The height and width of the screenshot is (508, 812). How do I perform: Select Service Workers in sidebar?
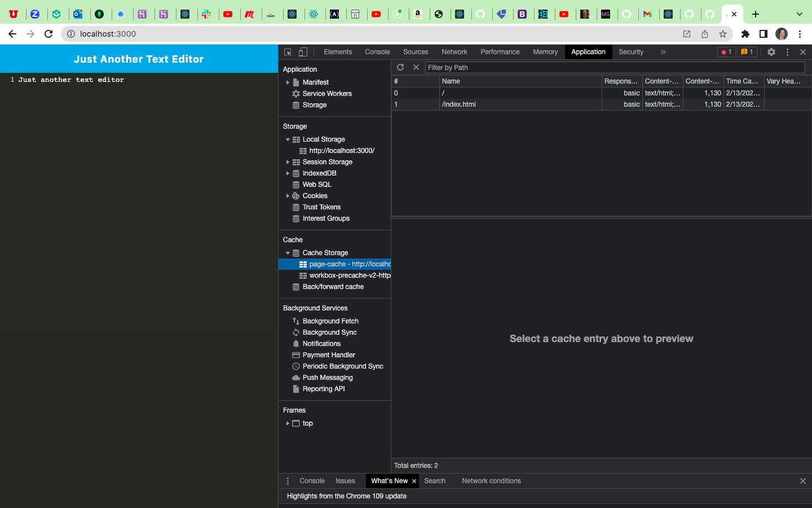tap(327, 94)
